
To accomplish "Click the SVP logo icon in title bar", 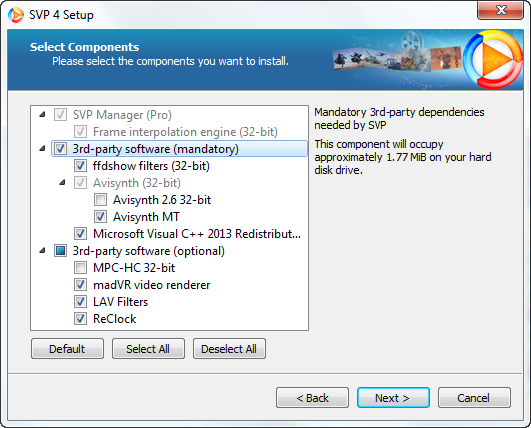I will [16, 15].
